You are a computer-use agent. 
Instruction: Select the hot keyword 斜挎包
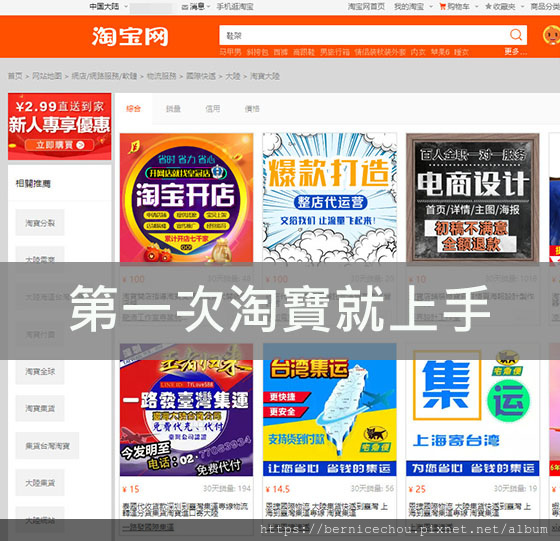coord(257,52)
